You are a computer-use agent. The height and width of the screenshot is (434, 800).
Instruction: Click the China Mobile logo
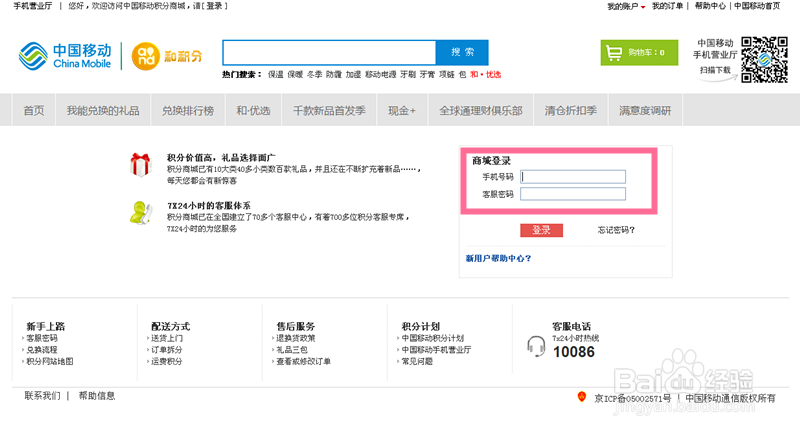pyautogui.click(x=65, y=56)
